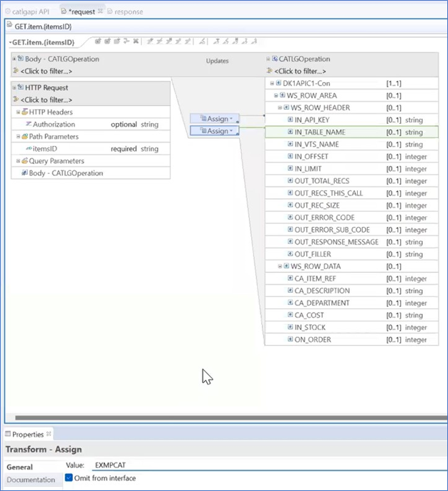Select the CA_DEPARTMENT row

point(351,303)
